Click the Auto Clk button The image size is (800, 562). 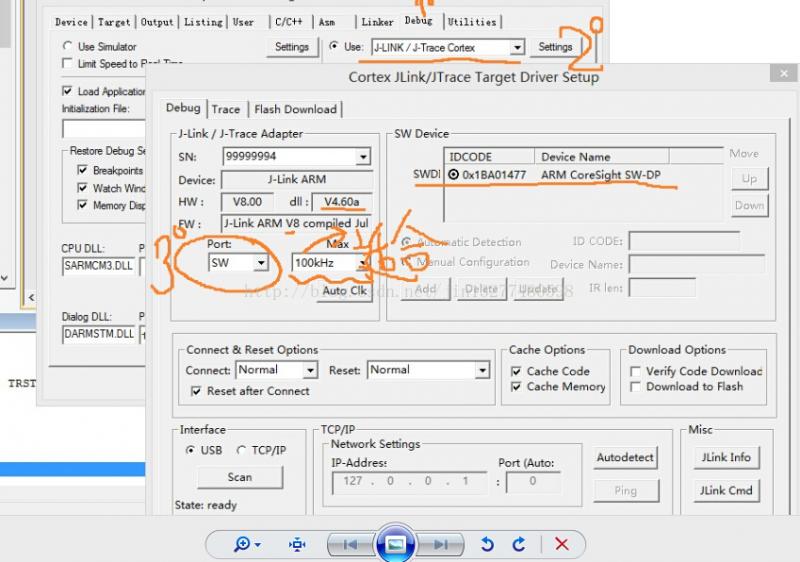click(x=347, y=290)
